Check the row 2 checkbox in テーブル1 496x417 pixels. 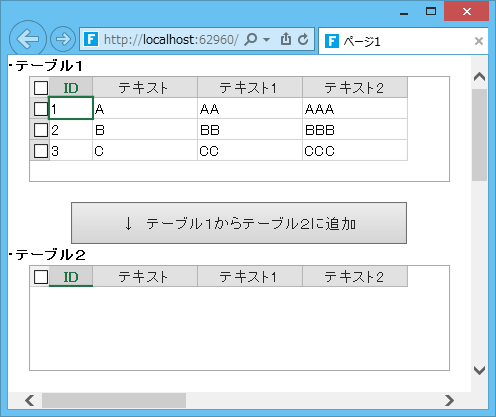tap(41, 130)
